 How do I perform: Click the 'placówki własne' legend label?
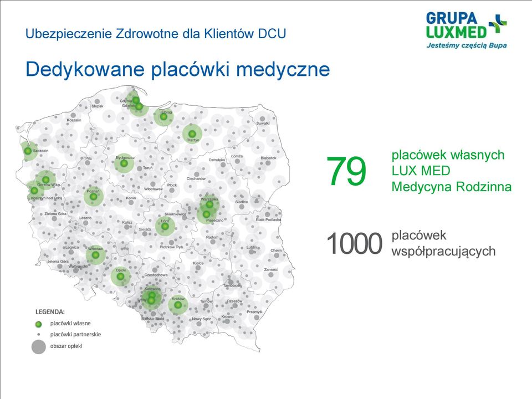70,323
